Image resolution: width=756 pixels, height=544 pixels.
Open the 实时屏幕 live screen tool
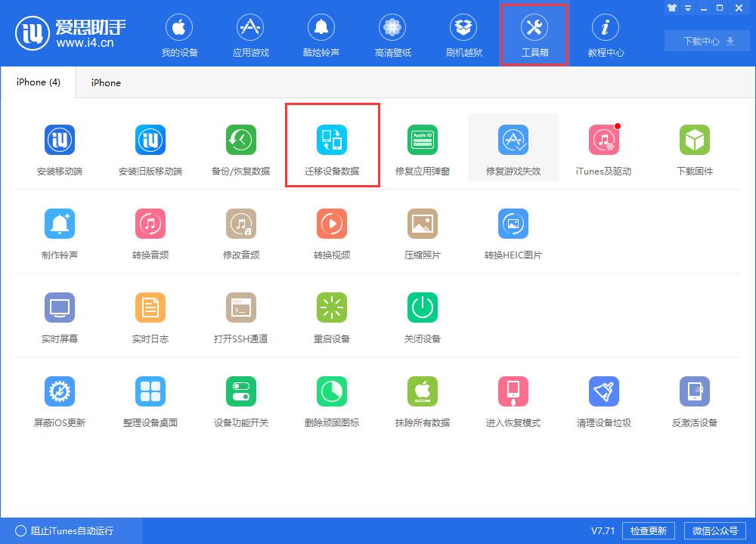click(60, 315)
